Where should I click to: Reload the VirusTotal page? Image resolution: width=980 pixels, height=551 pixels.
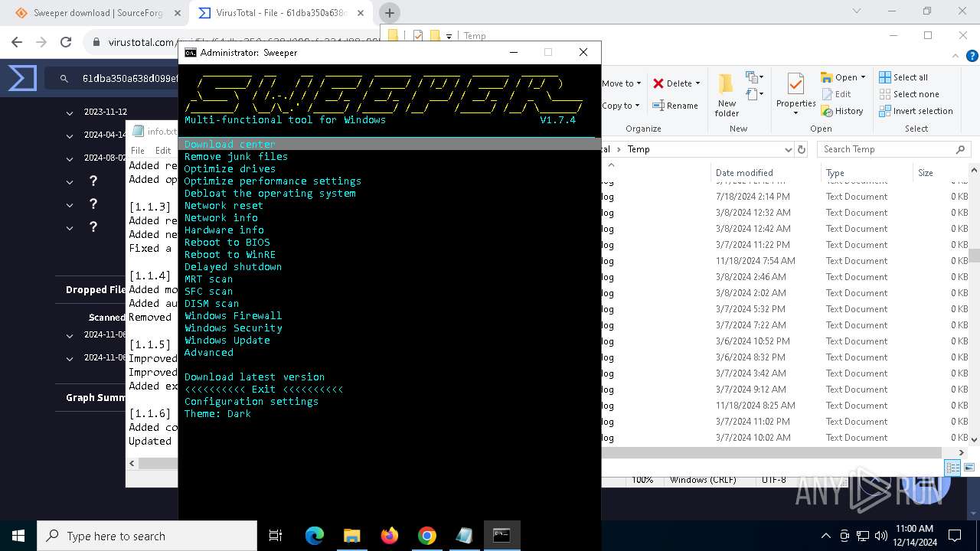[x=66, y=42]
